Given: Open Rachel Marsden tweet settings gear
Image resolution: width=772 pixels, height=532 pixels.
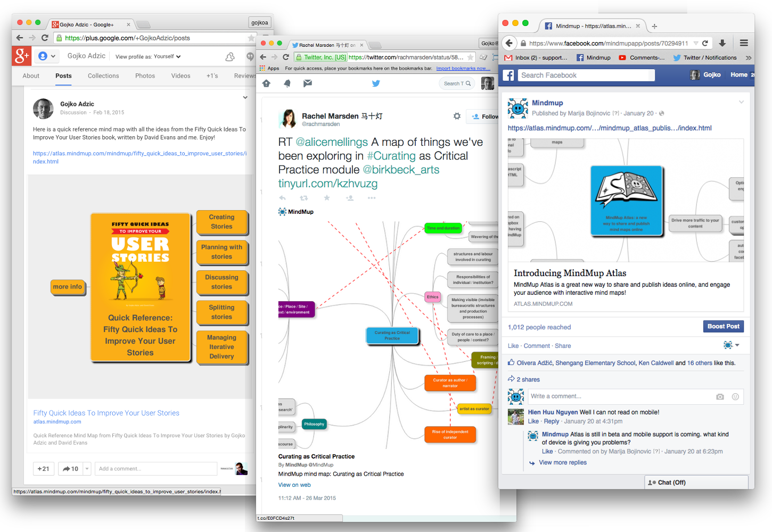Looking at the screenshot, I should click(457, 116).
